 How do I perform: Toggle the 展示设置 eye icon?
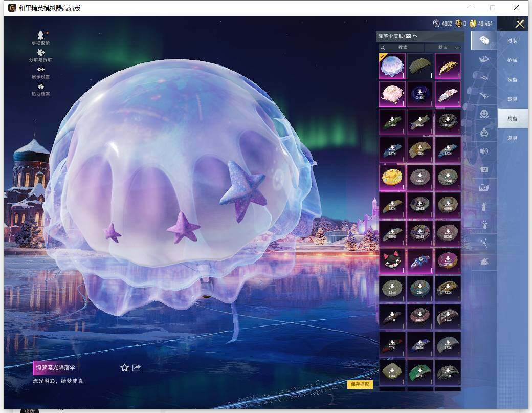tap(41, 69)
